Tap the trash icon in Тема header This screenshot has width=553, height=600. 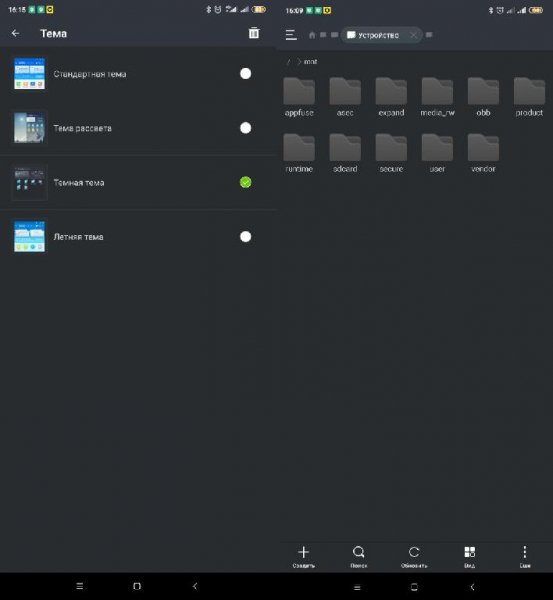[x=254, y=33]
